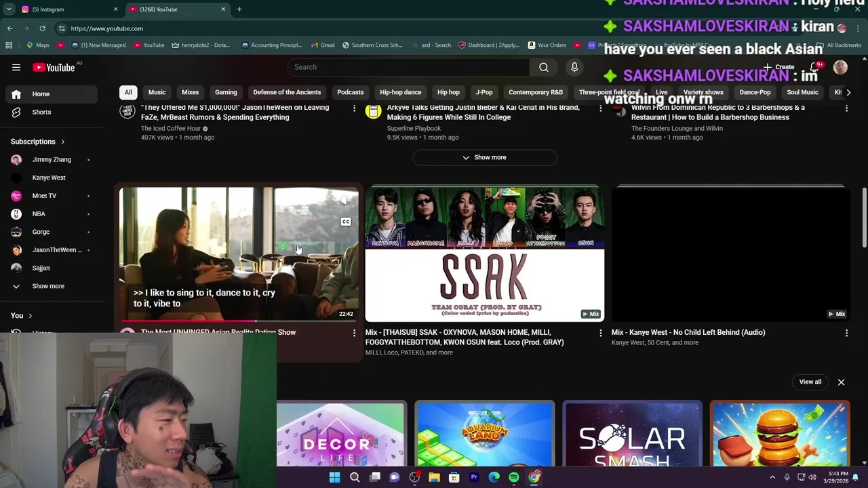868x488 pixels.
Task: Open Spotify from the taskbar
Action: coord(514,477)
